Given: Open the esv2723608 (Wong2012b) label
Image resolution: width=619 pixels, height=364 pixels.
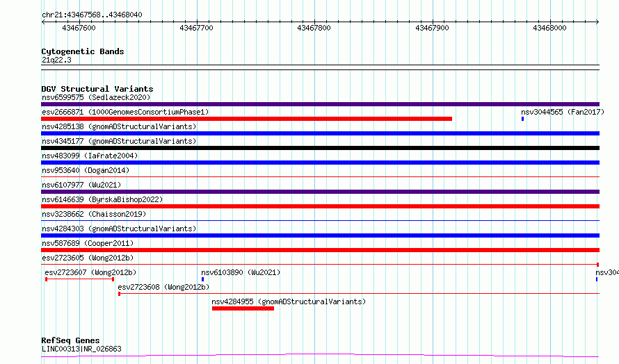Looking at the screenshot, I should click(x=163, y=287).
